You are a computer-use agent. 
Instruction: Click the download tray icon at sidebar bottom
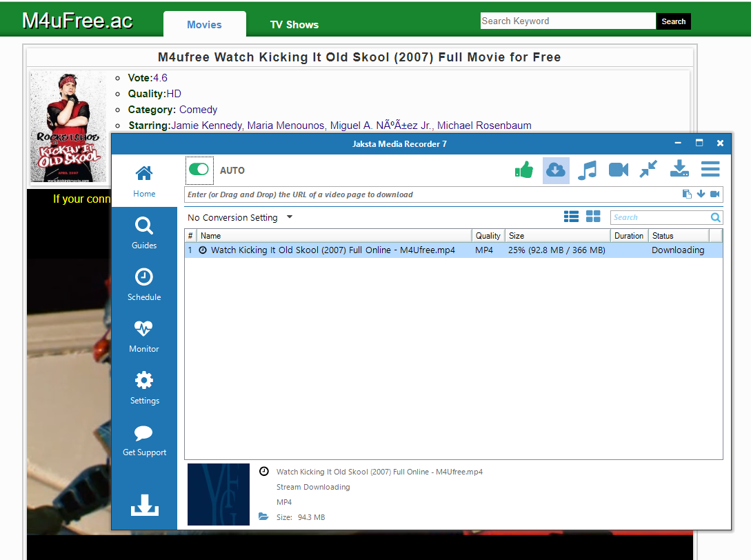pos(145,505)
